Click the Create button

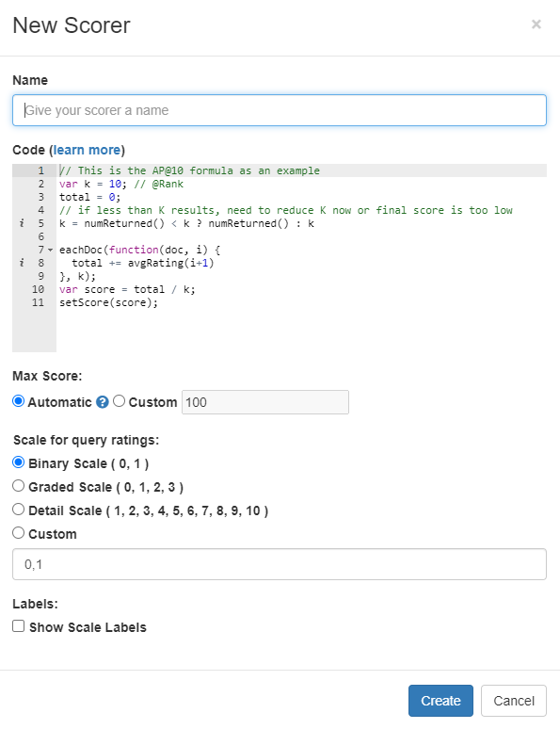tap(440, 701)
